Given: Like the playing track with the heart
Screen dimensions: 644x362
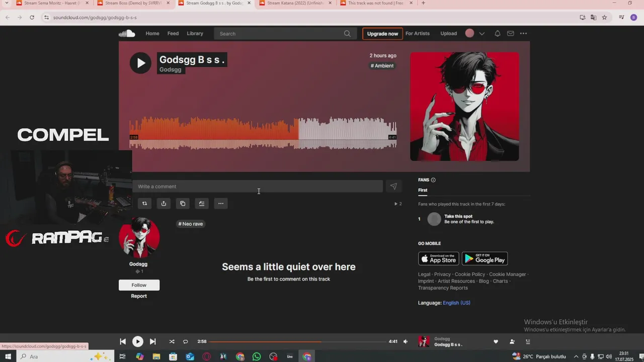Looking at the screenshot, I should coord(496,341).
